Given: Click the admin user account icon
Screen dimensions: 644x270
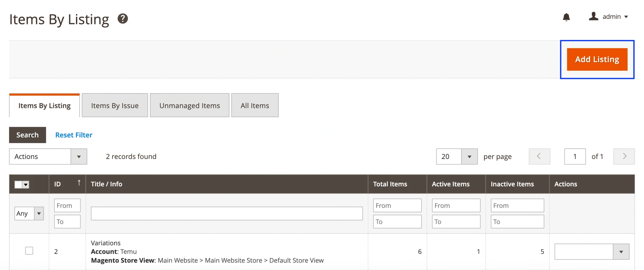Looking at the screenshot, I should pyautogui.click(x=593, y=17).
